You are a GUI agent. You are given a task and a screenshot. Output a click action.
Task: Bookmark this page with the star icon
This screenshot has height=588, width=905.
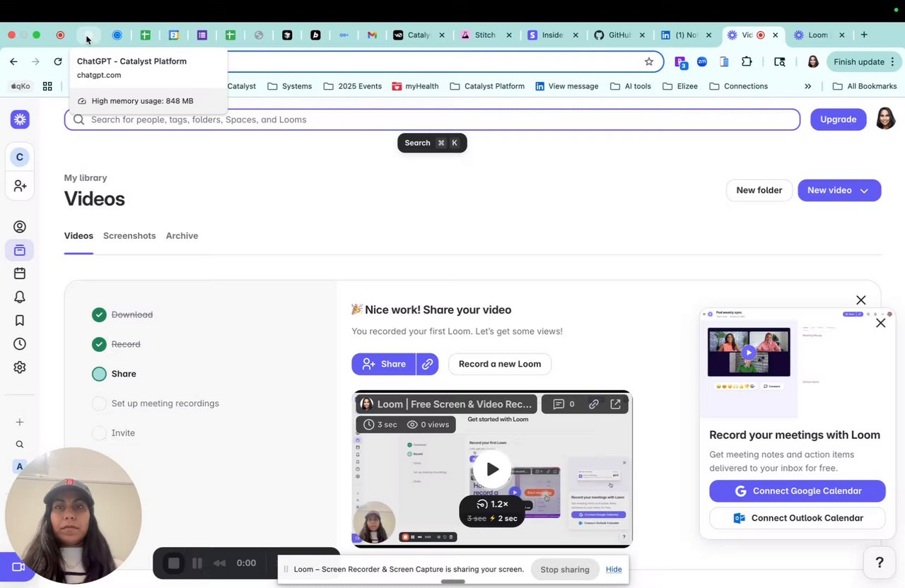(x=649, y=61)
